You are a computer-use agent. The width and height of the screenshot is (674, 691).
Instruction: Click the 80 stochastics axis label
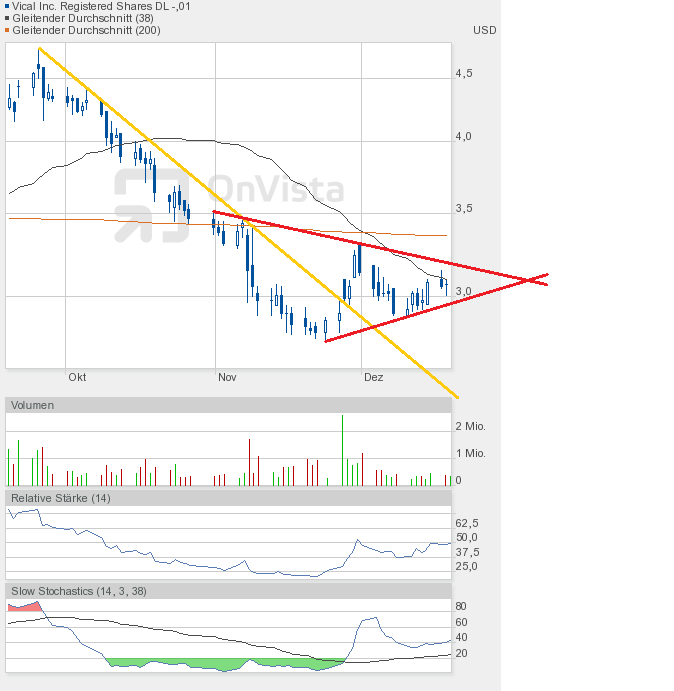tap(461, 606)
